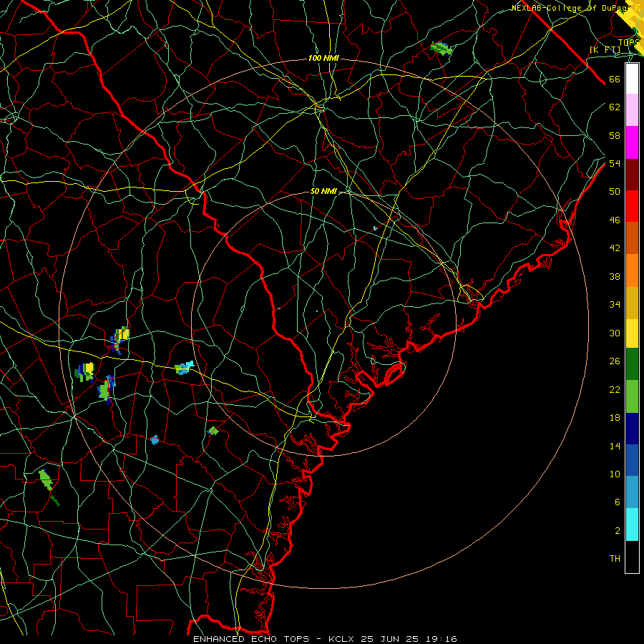644x644 pixels.
Task: Click the black TH threshold swatch
Action: coord(632,557)
